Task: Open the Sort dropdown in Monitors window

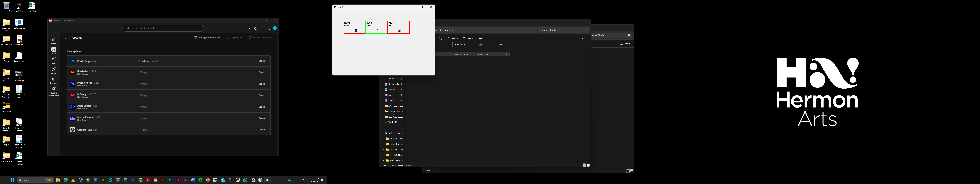Action: click(453, 39)
